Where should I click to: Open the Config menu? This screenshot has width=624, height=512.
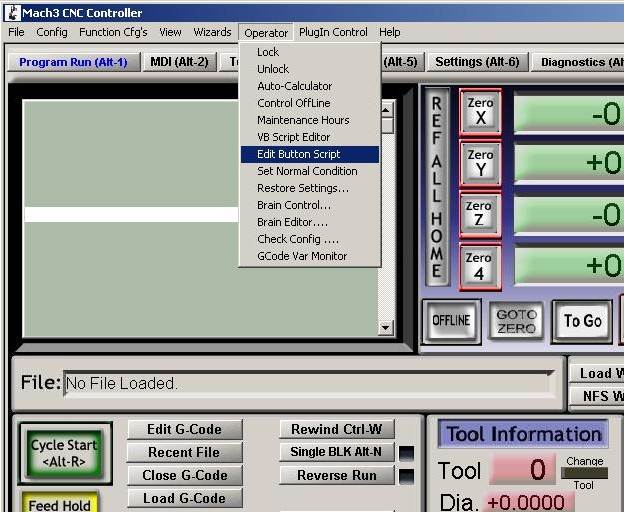[52, 32]
